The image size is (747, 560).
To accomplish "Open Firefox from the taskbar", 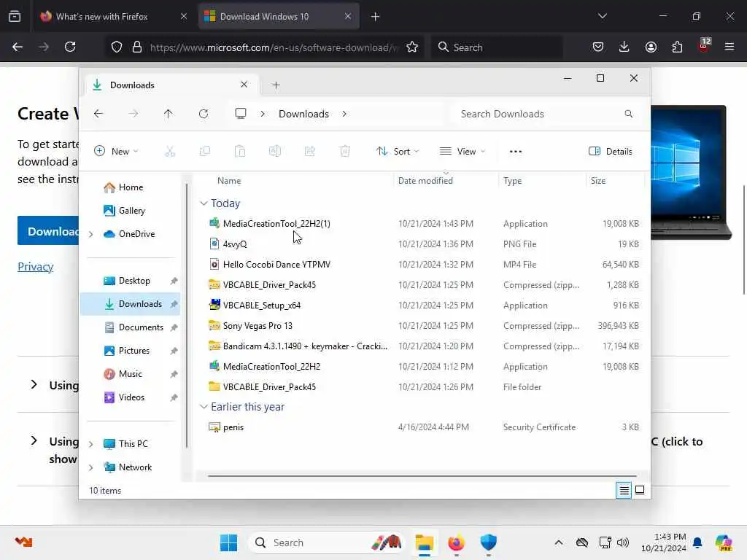I will click(456, 542).
